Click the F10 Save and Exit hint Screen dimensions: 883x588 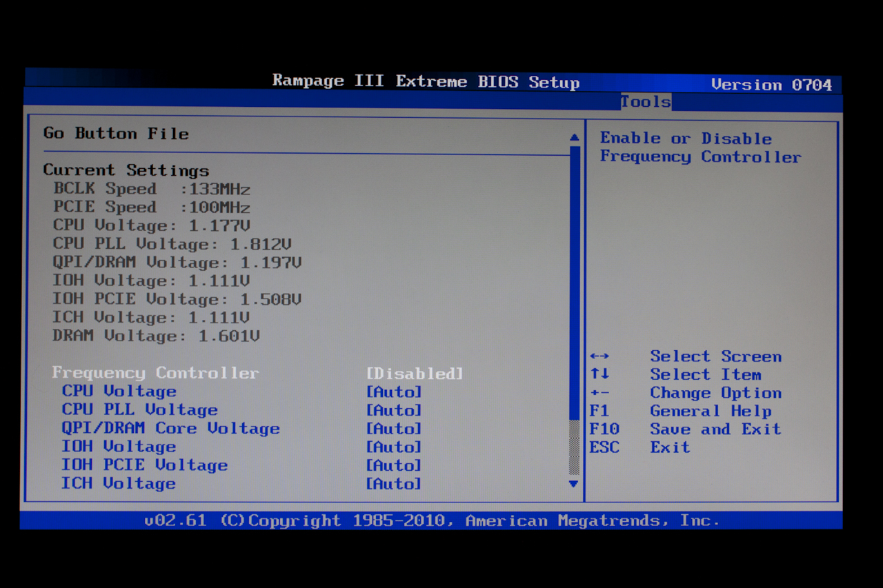686,429
